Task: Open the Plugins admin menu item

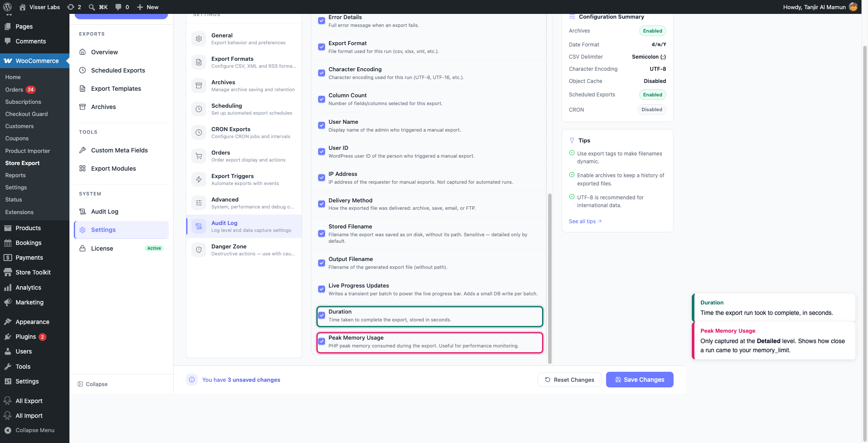Action: (35, 337)
